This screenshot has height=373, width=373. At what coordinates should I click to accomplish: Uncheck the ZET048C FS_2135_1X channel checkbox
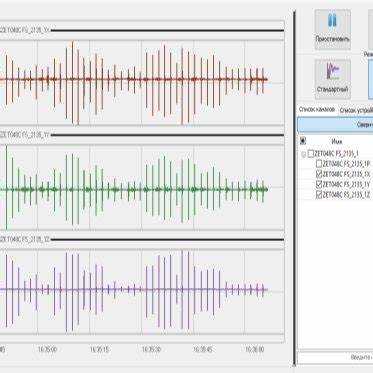point(319,174)
